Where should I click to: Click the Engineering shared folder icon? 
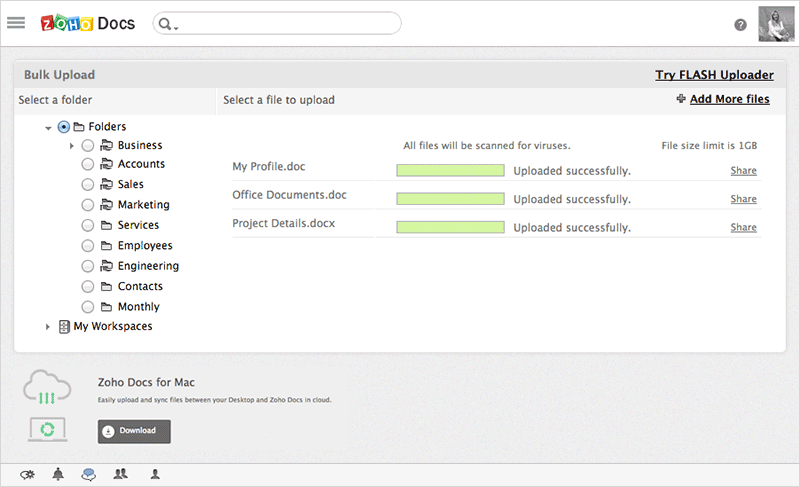point(106,266)
